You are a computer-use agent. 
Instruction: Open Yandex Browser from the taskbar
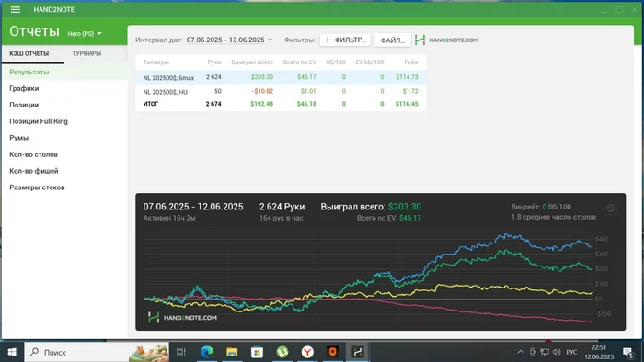(307, 352)
